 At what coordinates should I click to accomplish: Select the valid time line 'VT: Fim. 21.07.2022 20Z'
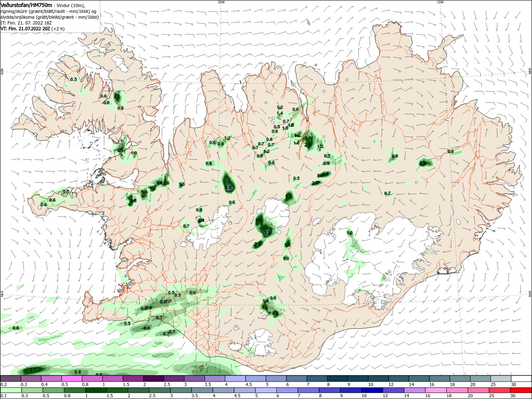pyautogui.click(x=25, y=29)
